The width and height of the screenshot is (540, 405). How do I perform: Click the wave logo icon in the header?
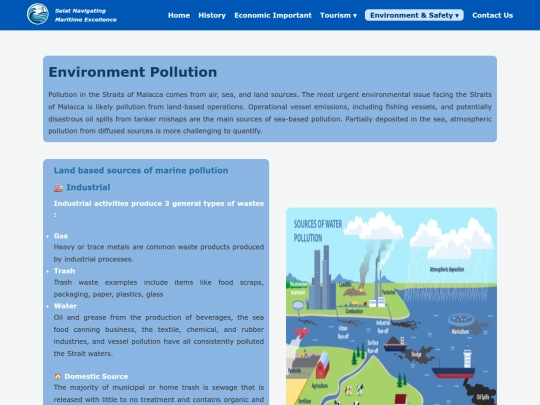(x=38, y=14)
